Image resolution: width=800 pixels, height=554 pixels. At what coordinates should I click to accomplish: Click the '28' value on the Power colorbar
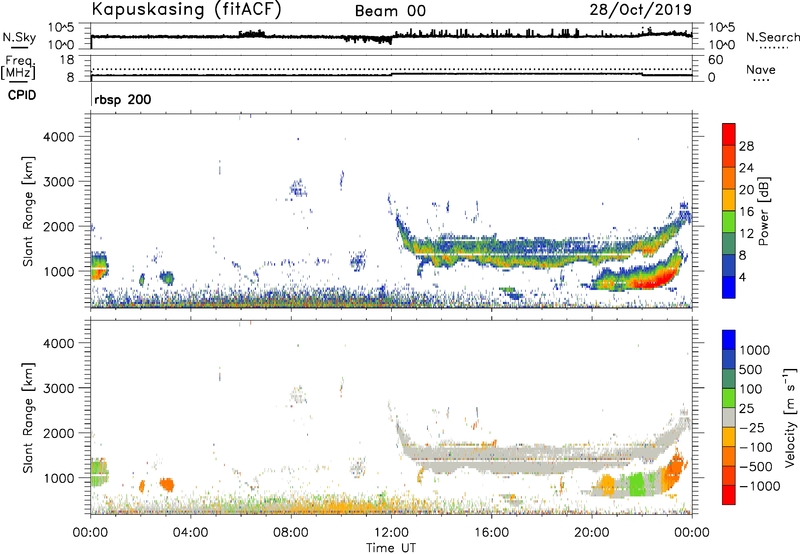[x=746, y=146]
